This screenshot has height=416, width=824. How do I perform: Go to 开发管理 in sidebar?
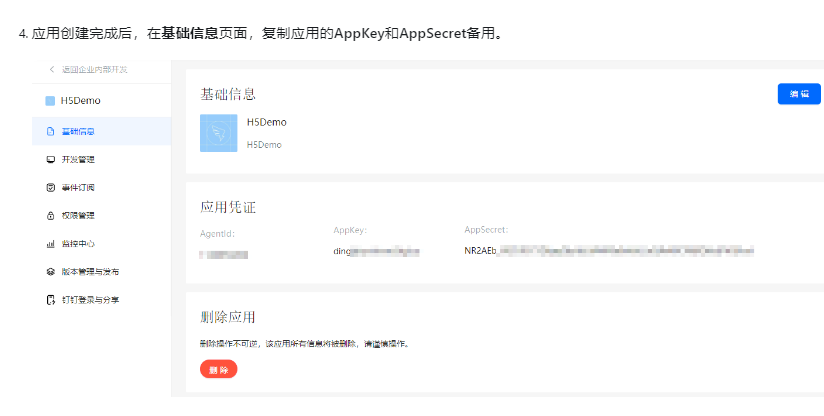click(x=78, y=160)
